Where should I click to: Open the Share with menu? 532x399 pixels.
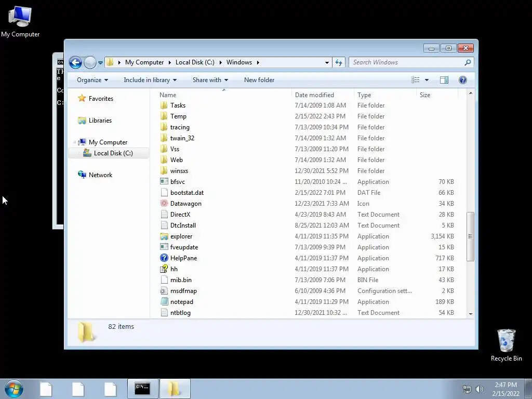coord(210,80)
